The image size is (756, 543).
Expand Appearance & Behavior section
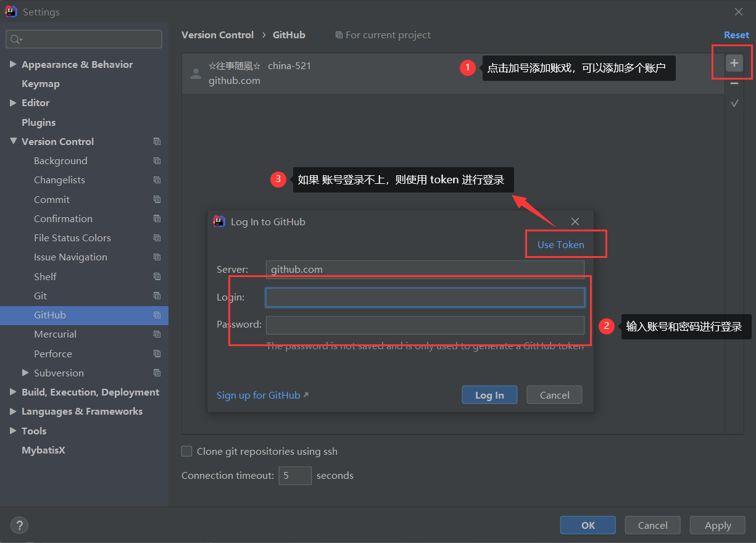click(x=13, y=64)
